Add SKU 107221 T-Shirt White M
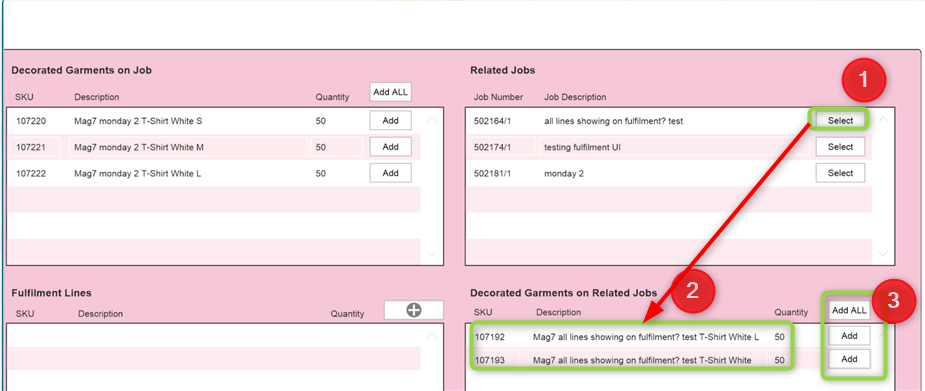The height and width of the screenshot is (391, 925). pos(391,147)
